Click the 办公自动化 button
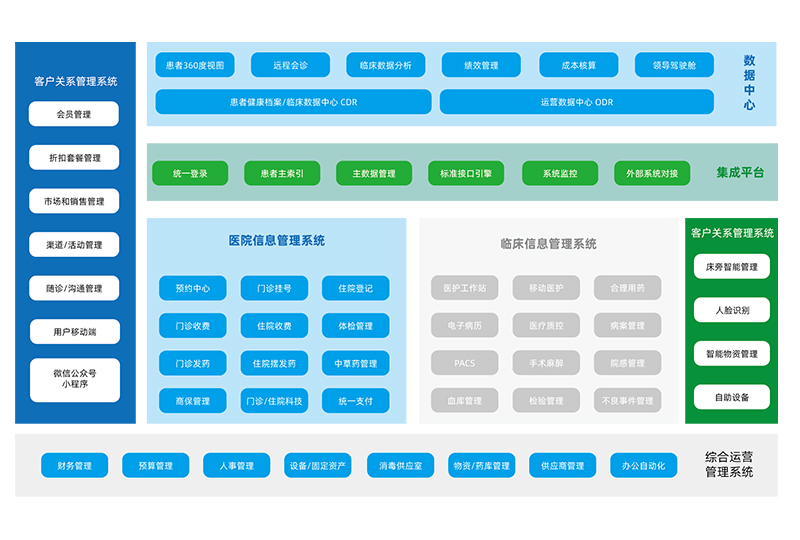This screenshot has width=800, height=540. [x=643, y=465]
